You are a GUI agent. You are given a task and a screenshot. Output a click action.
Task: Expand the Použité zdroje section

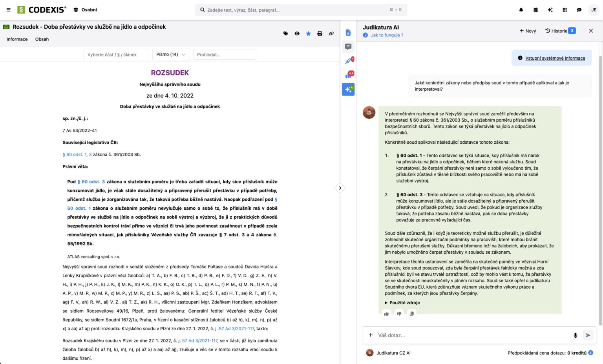point(402,303)
